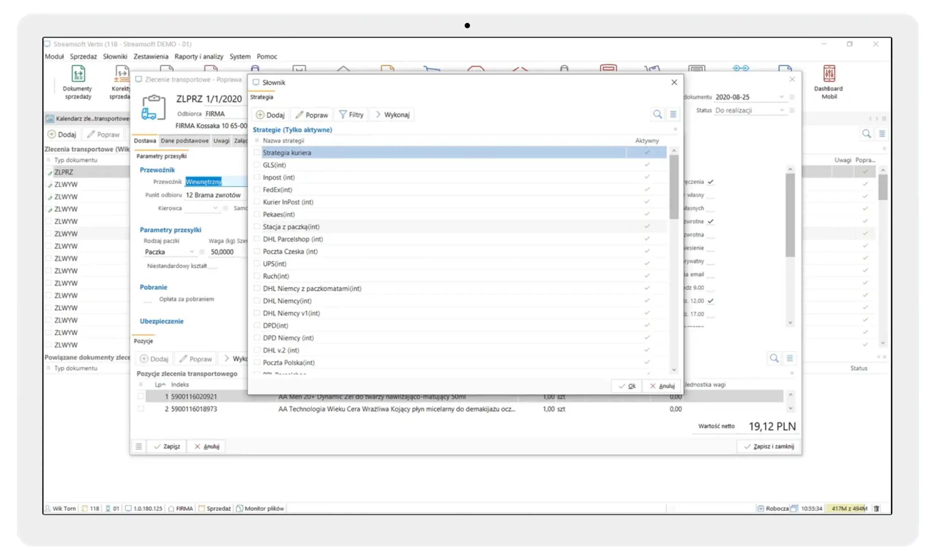Tick the checkbox next to GLS(int)

257,165
